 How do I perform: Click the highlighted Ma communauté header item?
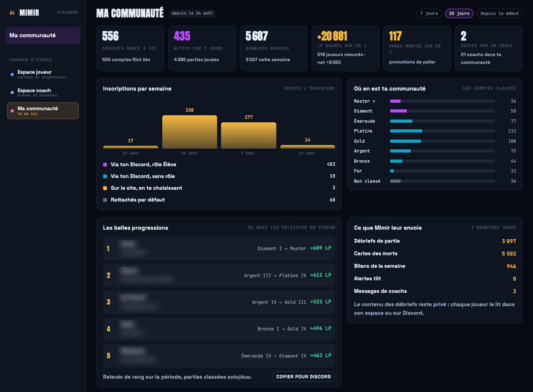(x=43, y=35)
